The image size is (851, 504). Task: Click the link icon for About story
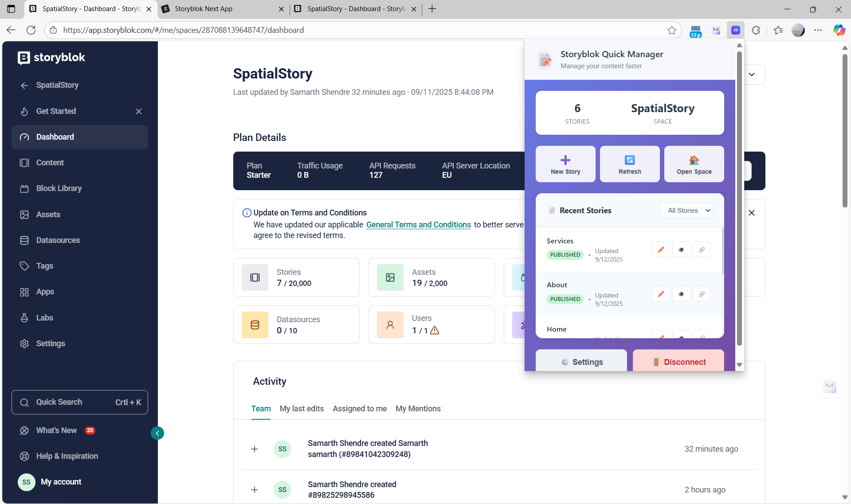click(x=702, y=294)
